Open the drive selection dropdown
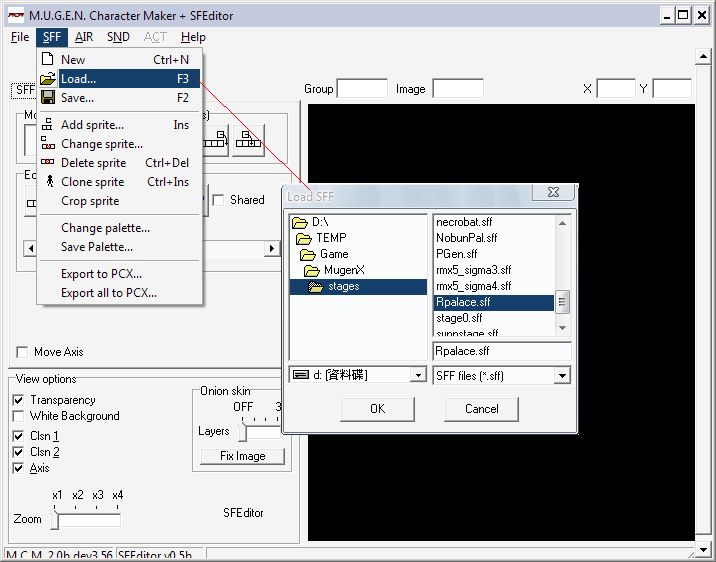 [418, 375]
